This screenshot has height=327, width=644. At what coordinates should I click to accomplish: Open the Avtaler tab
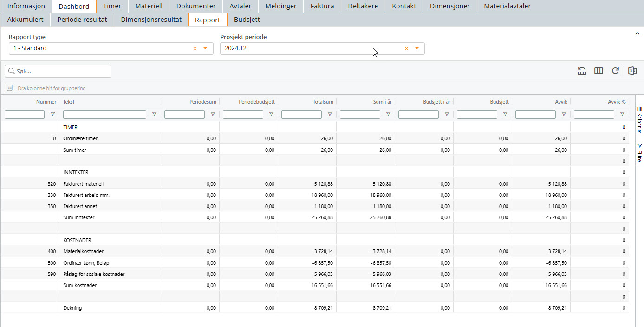click(x=240, y=6)
